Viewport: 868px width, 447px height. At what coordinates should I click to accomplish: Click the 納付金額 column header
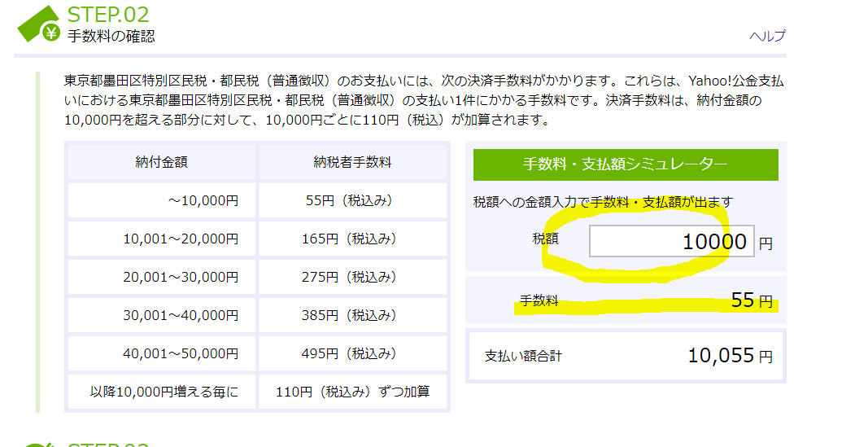[x=162, y=162]
